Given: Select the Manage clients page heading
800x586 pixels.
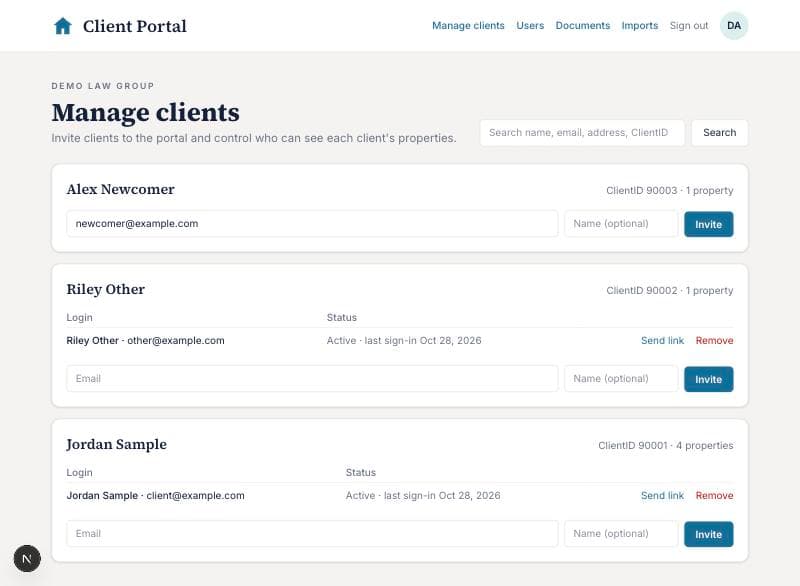Looking at the screenshot, I should 145,113.
